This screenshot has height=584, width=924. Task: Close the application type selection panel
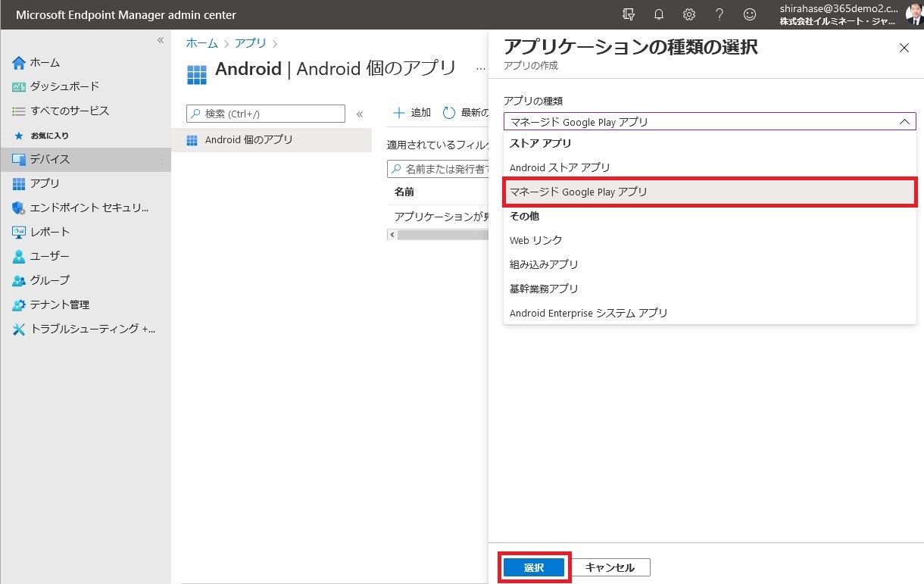coord(904,48)
